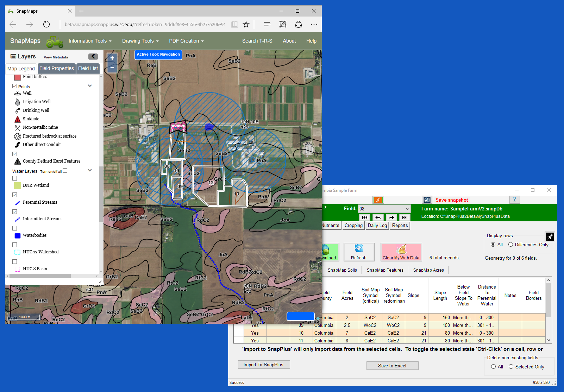The image size is (564, 392).
Task: Open the question mark help button in SnapPlus
Action: [x=514, y=200]
